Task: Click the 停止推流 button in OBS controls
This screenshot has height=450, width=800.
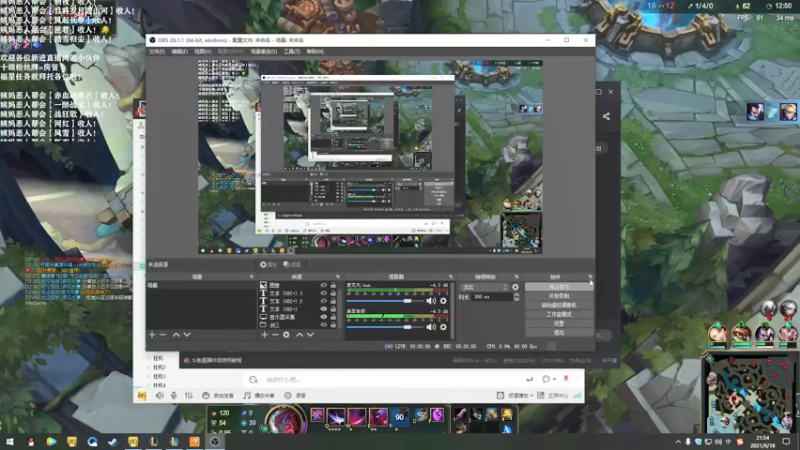Action: coord(559,287)
